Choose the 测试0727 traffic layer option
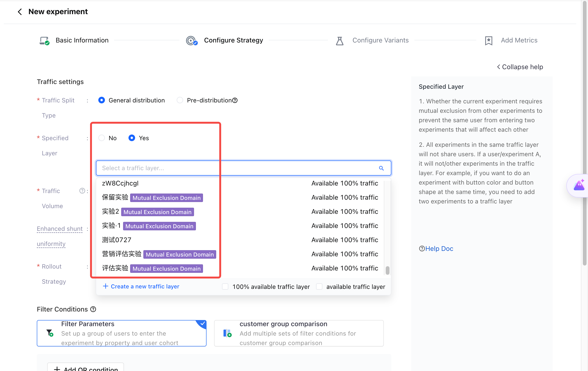This screenshot has height=371, width=588. pos(240,240)
